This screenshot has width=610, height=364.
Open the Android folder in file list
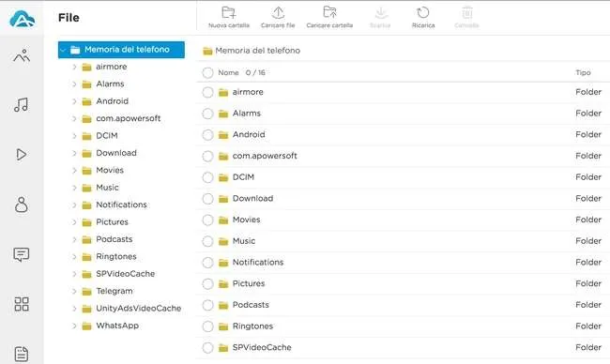[249, 134]
